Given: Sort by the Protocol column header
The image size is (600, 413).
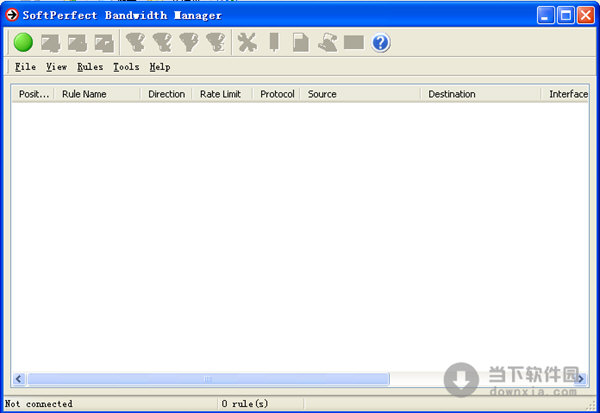Looking at the screenshot, I should click(277, 94).
